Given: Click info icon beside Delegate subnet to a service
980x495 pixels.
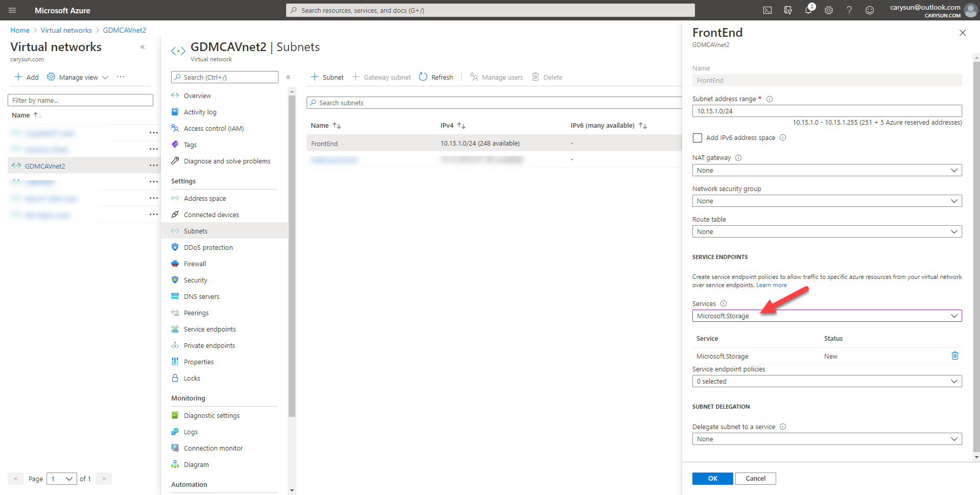Looking at the screenshot, I should pos(783,427).
